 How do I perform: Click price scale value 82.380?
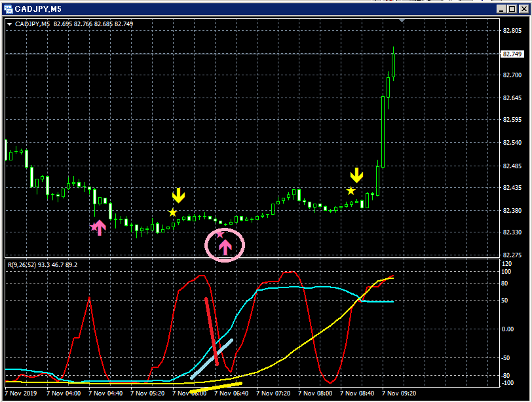point(512,210)
